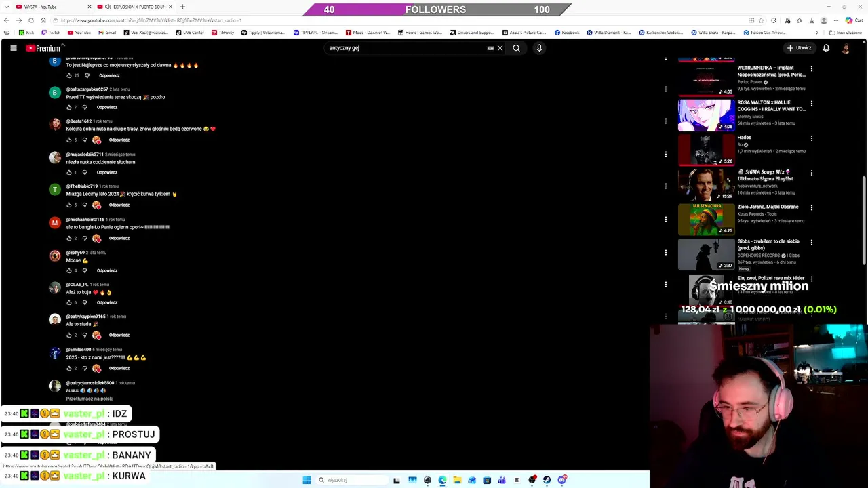This screenshot has width=868, height=488.
Task: Bookmark this page with star icon
Action: tap(762, 20)
